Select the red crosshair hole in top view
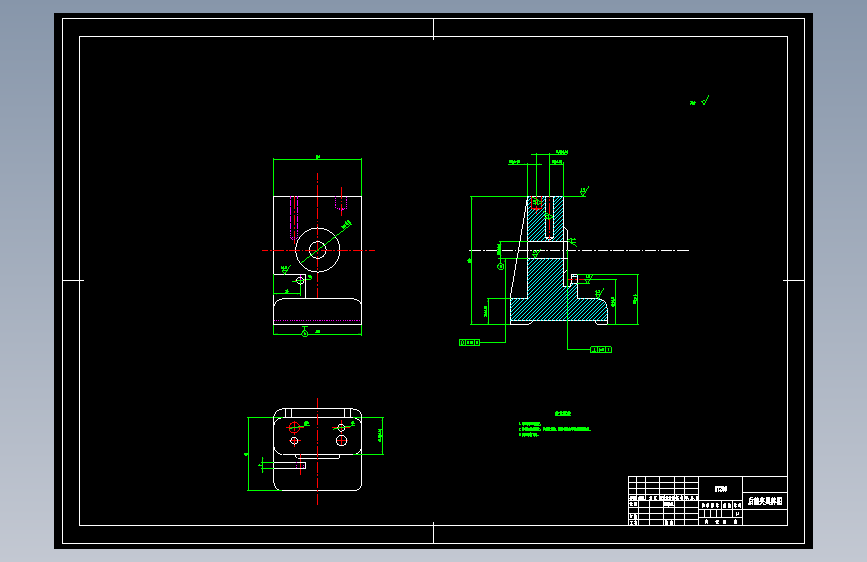 click(x=294, y=427)
